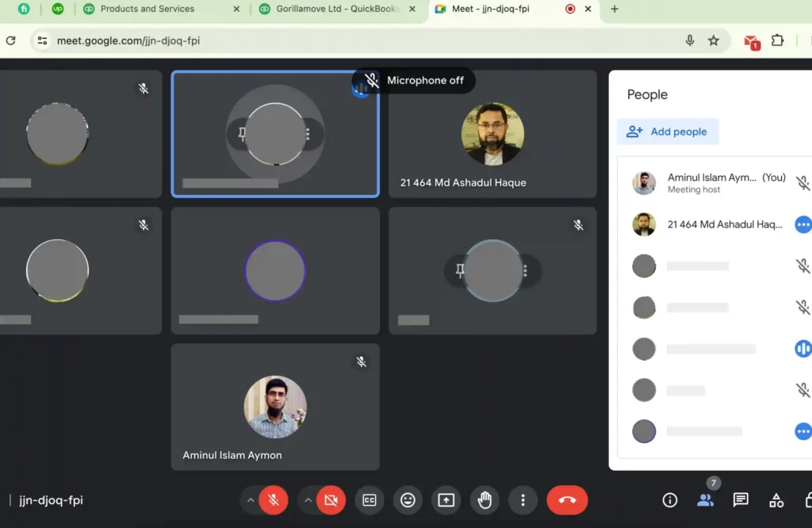This screenshot has width=812, height=528.
Task: Open the browser extensions puzzle icon
Action: [x=777, y=40]
